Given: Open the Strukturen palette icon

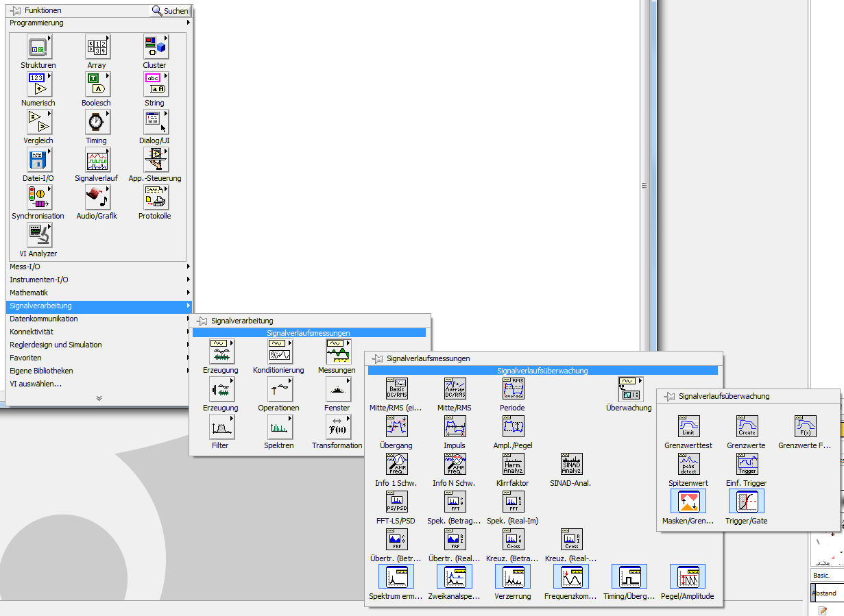Looking at the screenshot, I should coord(38,48).
